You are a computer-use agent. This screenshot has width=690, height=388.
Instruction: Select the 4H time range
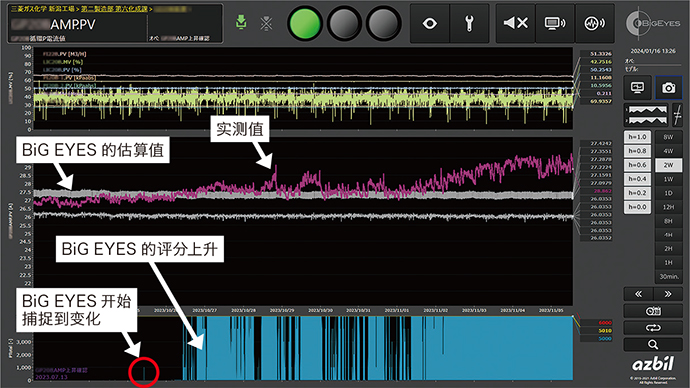(668, 235)
